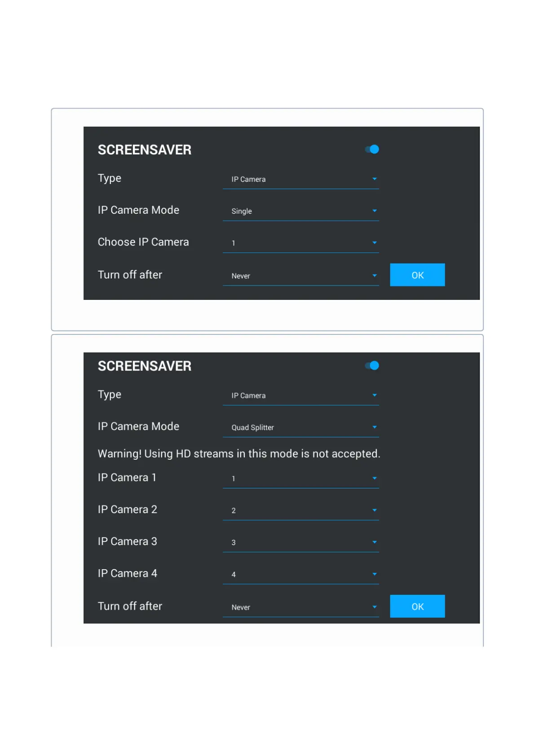Screen dimensions: 535x756
Task: Click the arrow icon beside Quad Splitter
Action: coord(375,427)
